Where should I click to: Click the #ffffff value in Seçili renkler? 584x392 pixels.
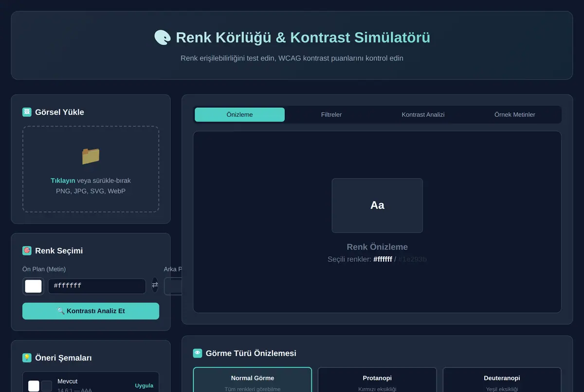383,259
